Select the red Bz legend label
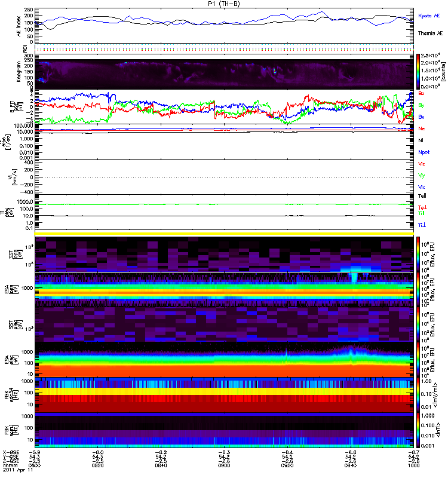Screen dimensions: 448x478 [421, 94]
